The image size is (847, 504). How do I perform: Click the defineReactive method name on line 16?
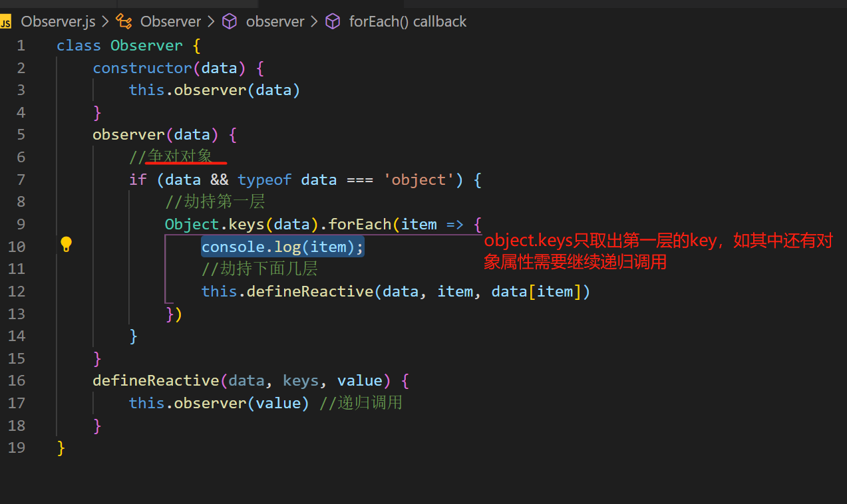(156, 380)
